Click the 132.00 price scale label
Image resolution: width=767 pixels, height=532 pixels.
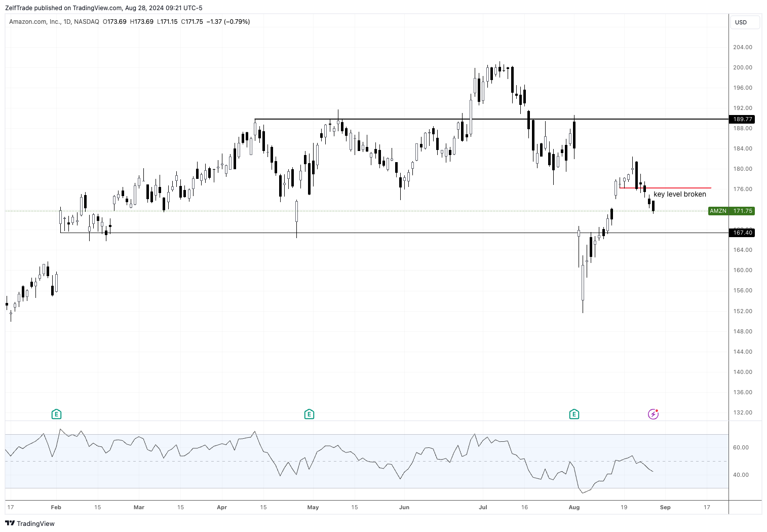[x=742, y=412]
